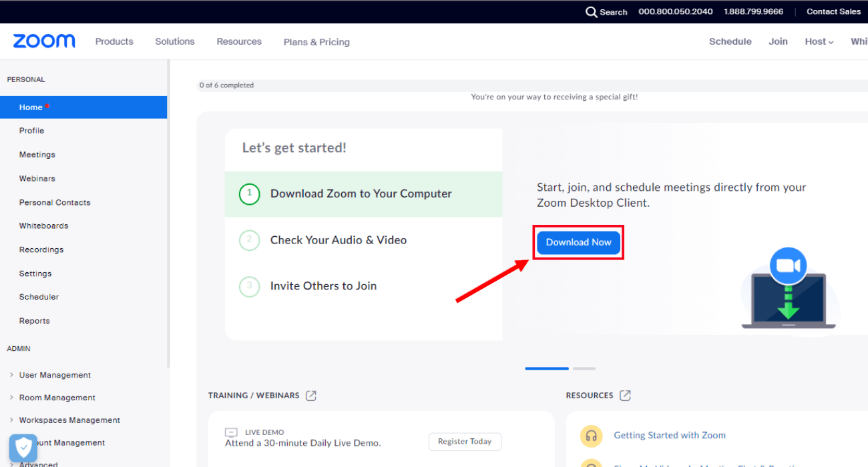Click phone number 1.888.799.9666

[754, 12]
